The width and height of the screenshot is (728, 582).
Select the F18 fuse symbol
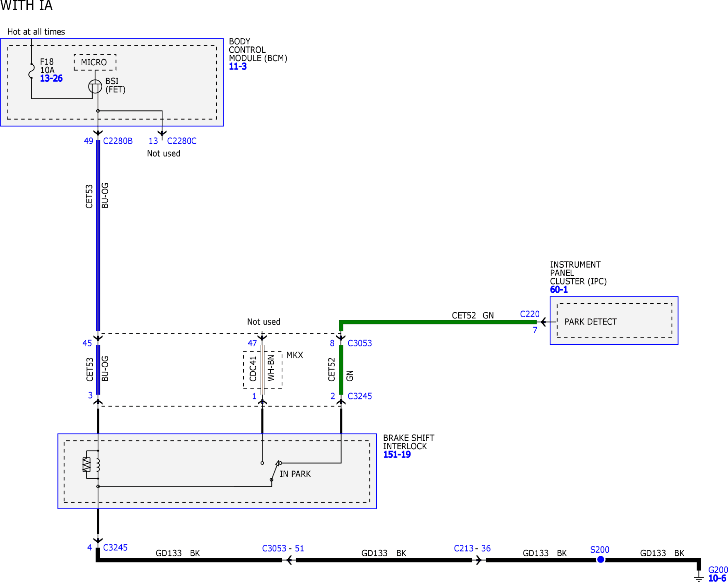point(31,71)
